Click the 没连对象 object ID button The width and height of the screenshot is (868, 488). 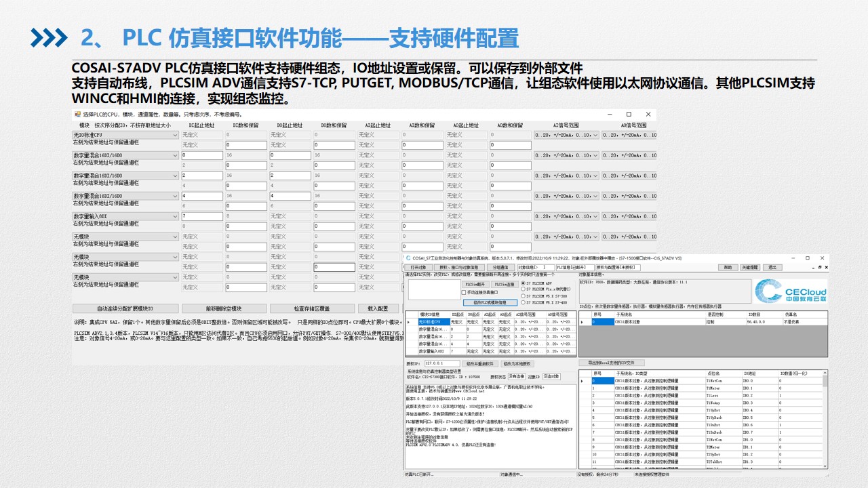(552, 376)
